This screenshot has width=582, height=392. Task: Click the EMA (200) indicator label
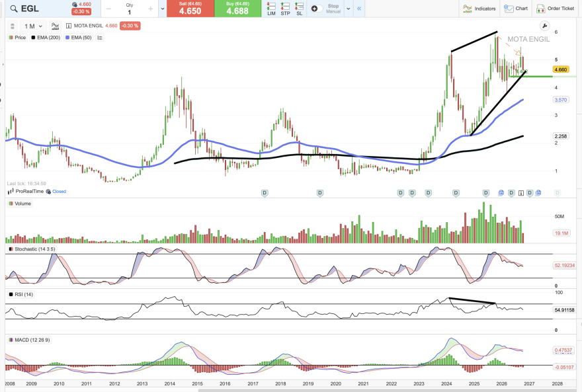[x=46, y=38]
